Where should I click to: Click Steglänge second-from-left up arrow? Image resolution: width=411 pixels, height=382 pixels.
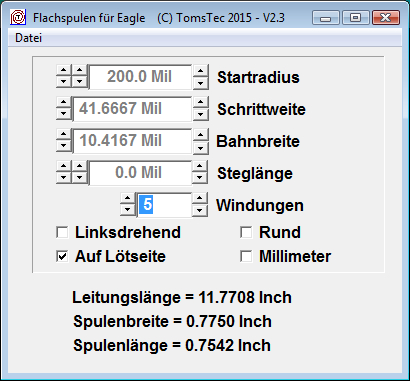click(x=79, y=166)
